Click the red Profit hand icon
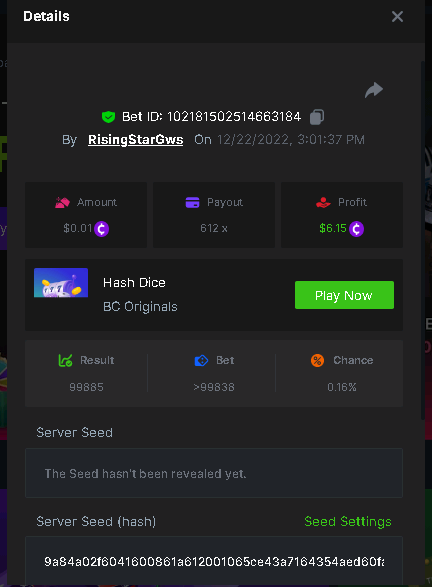Screen dimensions: 432x587 click(323, 202)
